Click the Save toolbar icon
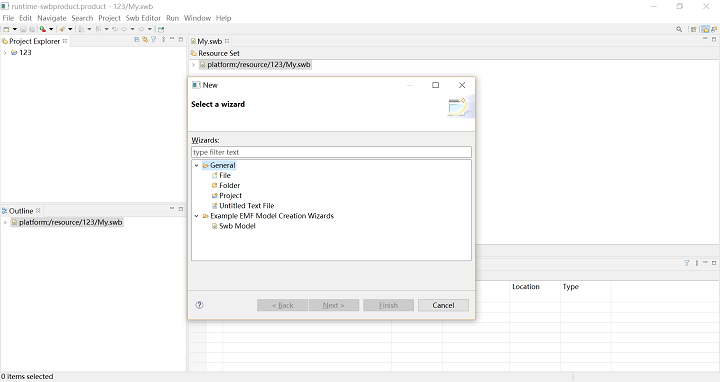This screenshot has height=382, width=720. (23, 29)
